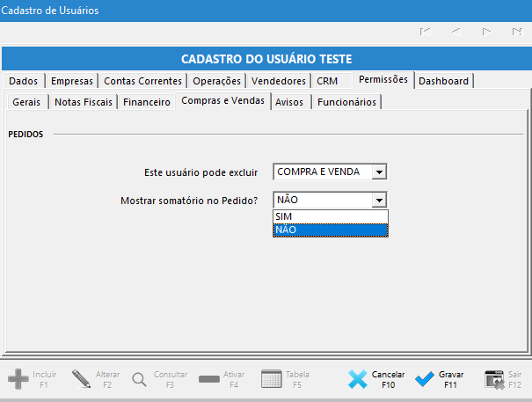Switch to the Gerais sub-tab
The height and width of the screenshot is (402, 532).
[26, 102]
